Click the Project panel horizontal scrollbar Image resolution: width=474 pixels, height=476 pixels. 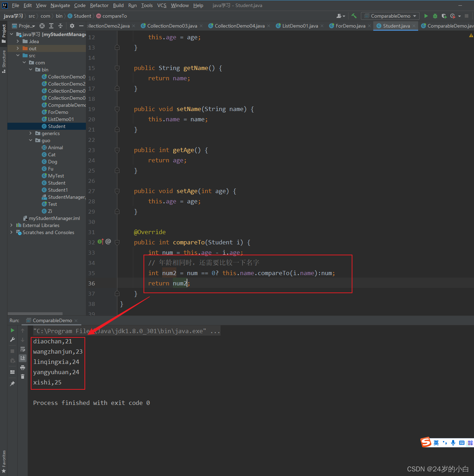(x=35, y=314)
